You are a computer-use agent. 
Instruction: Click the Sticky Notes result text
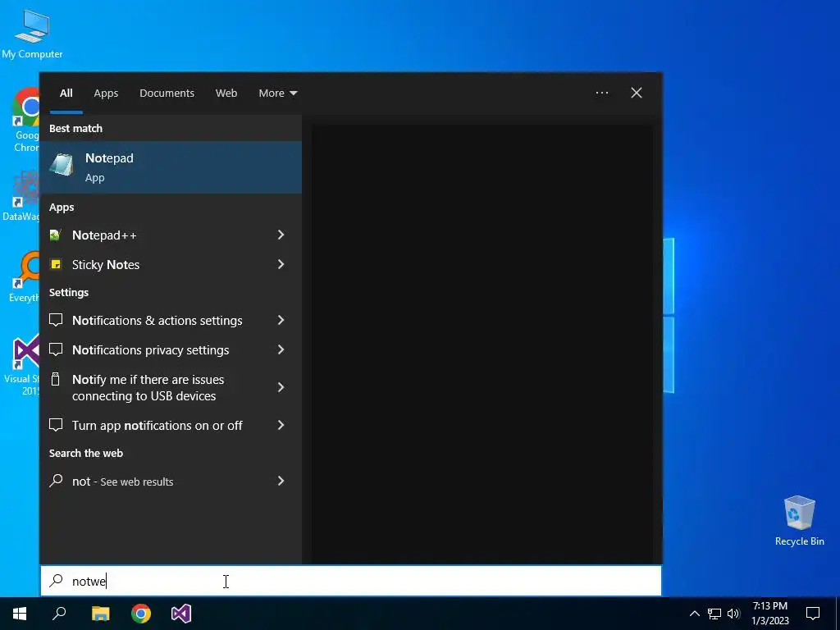(106, 265)
